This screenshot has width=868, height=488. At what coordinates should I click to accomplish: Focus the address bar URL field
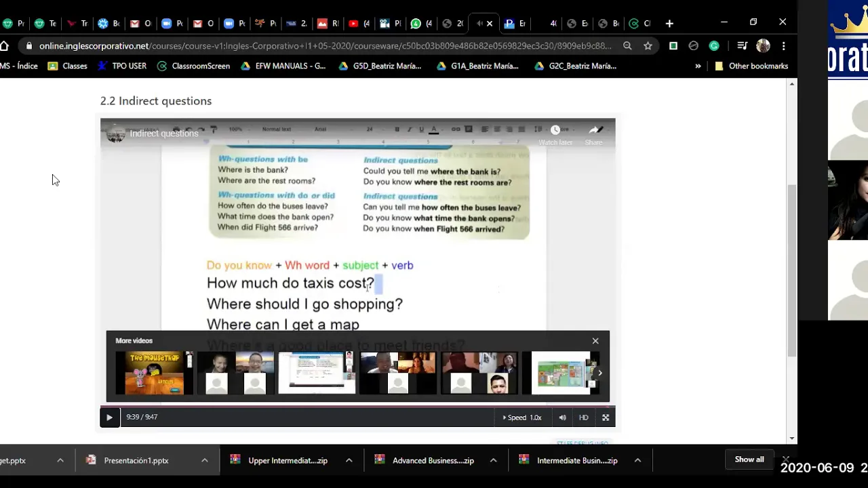click(325, 46)
